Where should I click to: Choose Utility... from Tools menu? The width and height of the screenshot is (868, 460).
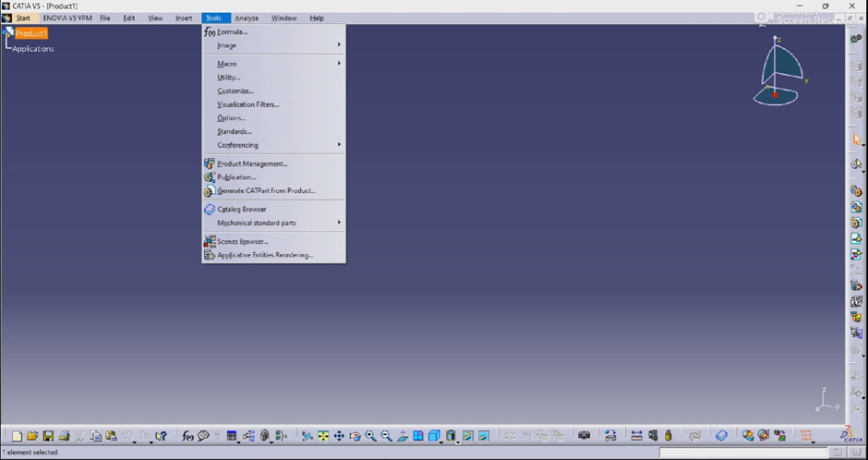click(274, 78)
